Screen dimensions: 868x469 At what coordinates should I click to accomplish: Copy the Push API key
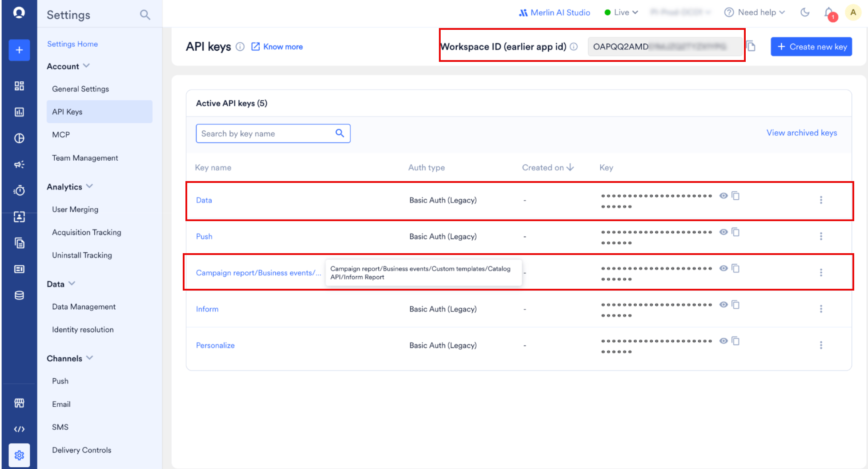coord(735,232)
